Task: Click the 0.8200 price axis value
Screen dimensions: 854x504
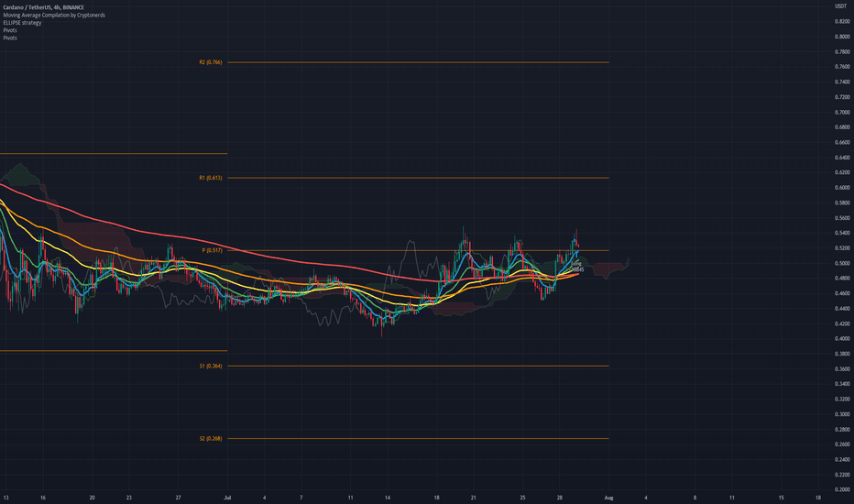Action: (x=842, y=22)
